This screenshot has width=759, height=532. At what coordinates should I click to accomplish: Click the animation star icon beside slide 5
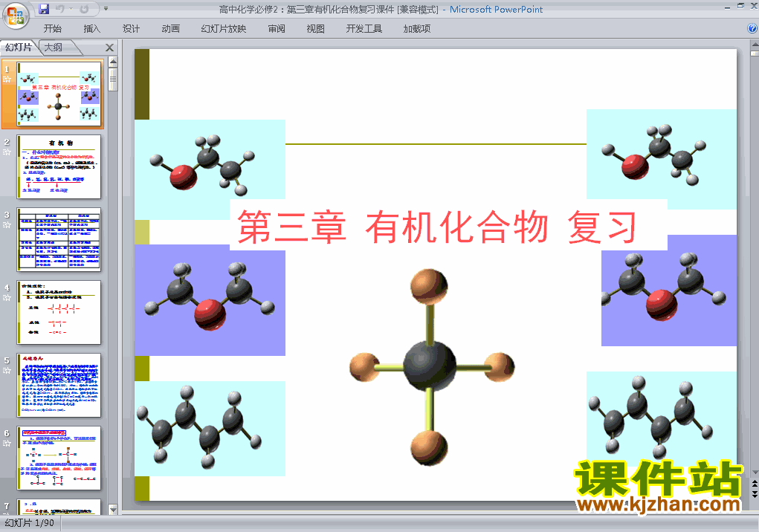[7, 371]
